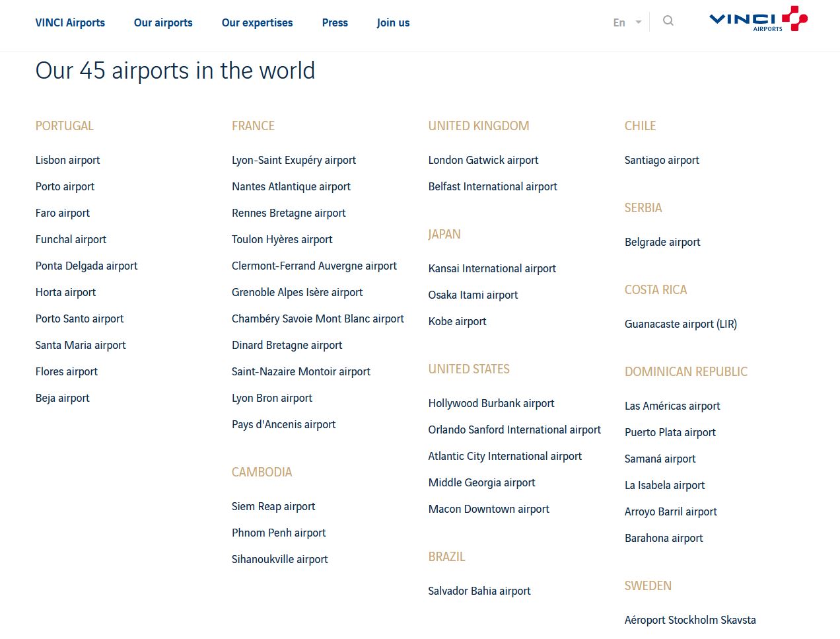Open Atlantic City International airport link

(x=505, y=456)
